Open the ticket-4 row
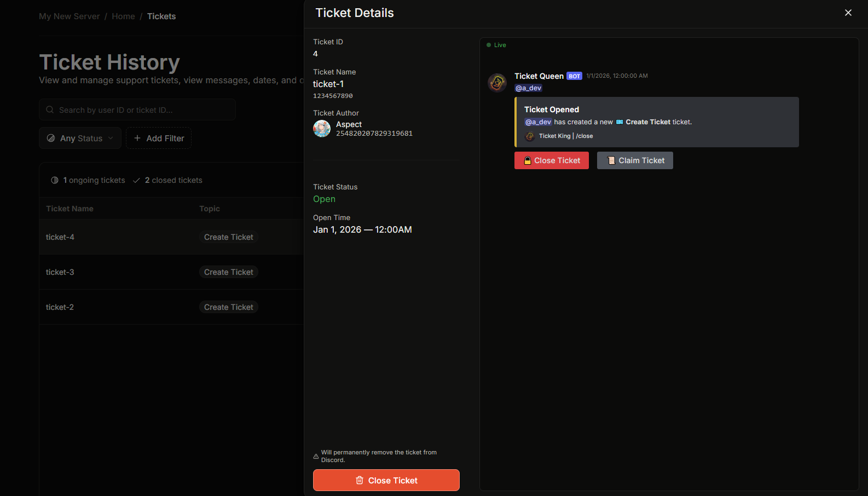 [171, 237]
